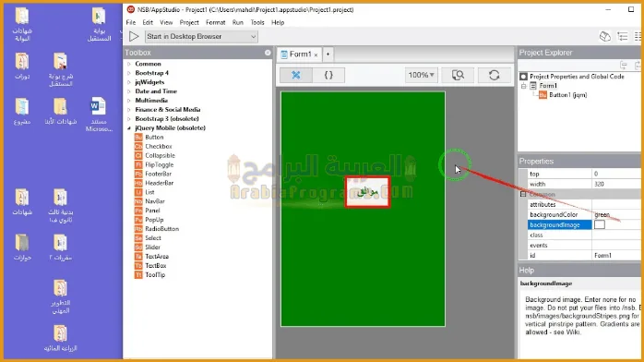Select the events property row
This screenshot has width=644, height=362.
(559, 246)
